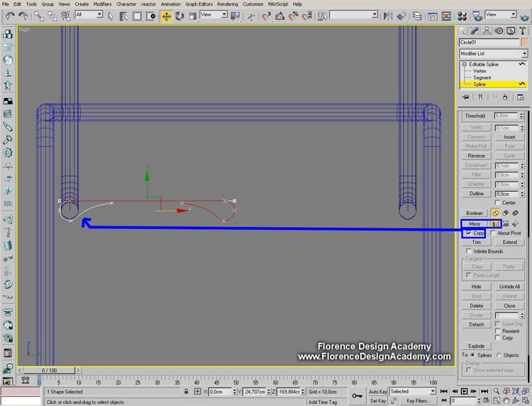
Task: Select the Move tool in toolbar
Action: [x=166, y=15]
